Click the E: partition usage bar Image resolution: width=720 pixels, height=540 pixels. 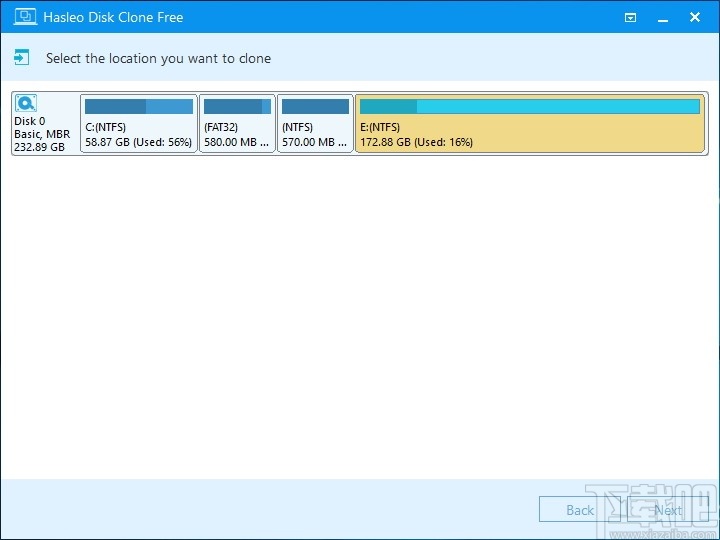[530, 107]
